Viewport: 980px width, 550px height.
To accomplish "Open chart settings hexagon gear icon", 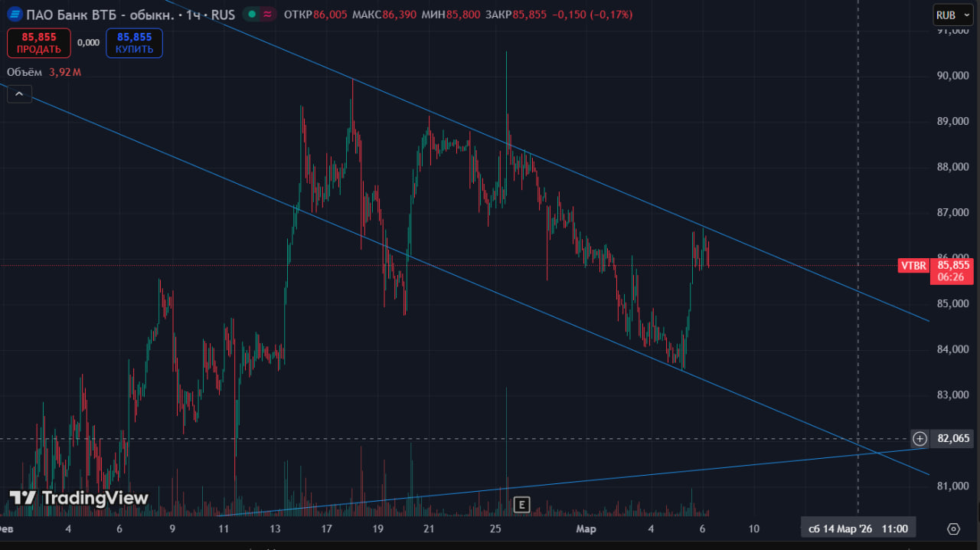I will click(953, 529).
